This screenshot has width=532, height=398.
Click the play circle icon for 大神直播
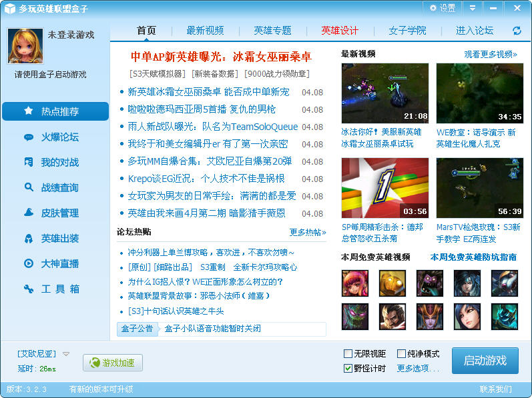click(29, 263)
